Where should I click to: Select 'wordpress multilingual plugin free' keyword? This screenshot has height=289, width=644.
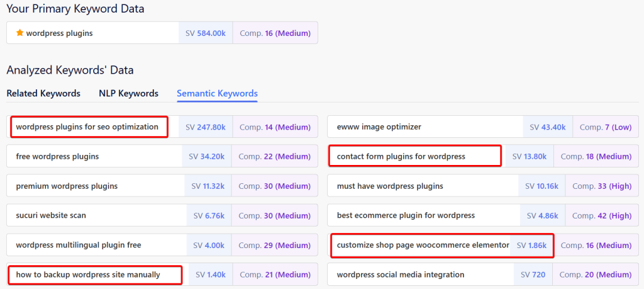pos(79,245)
